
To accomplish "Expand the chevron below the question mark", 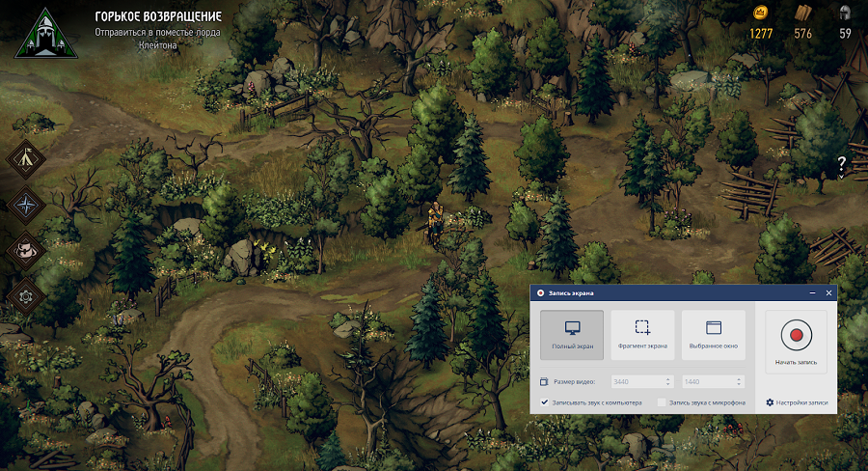I will click(x=841, y=177).
